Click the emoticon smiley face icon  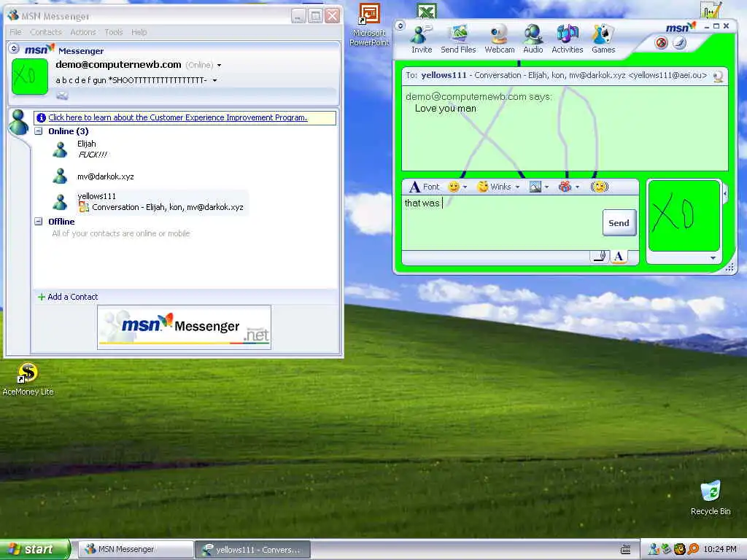click(x=454, y=187)
